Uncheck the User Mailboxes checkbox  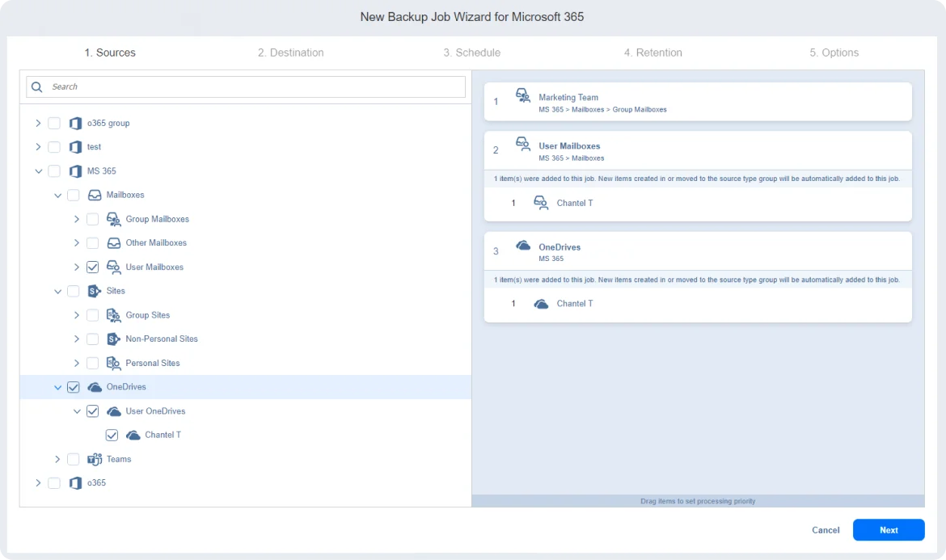click(92, 267)
